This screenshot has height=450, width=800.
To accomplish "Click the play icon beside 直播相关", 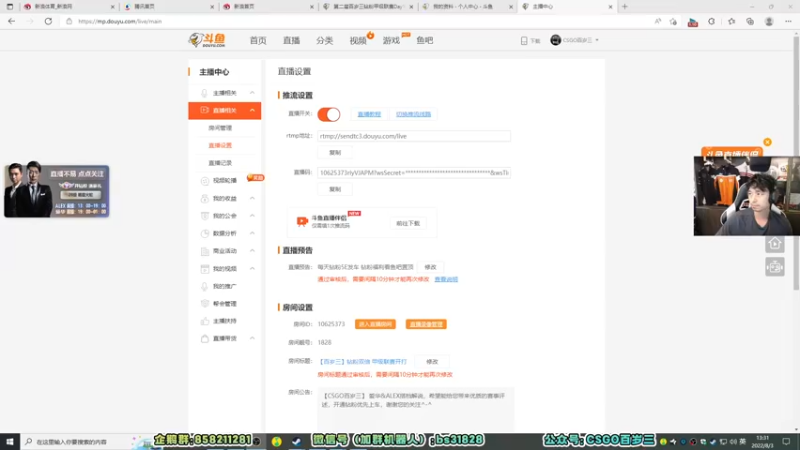I will (205, 110).
